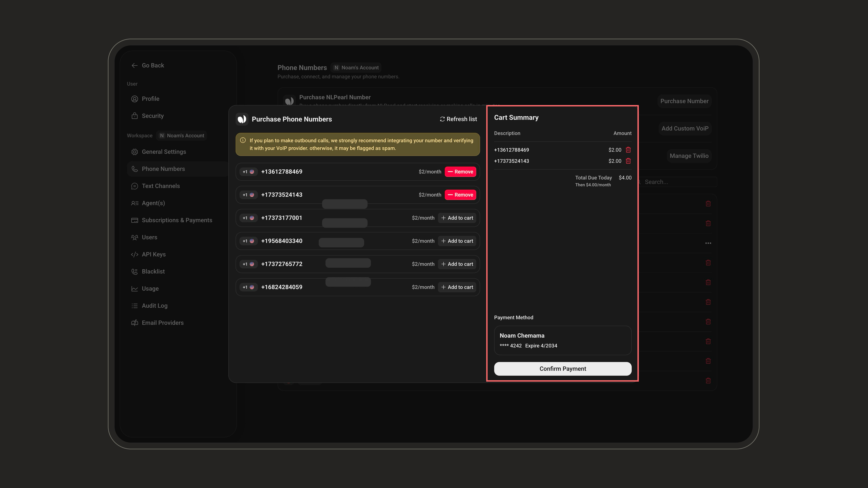
Task: Click the $2/month price for +17373177001
Action: [x=423, y=218]
